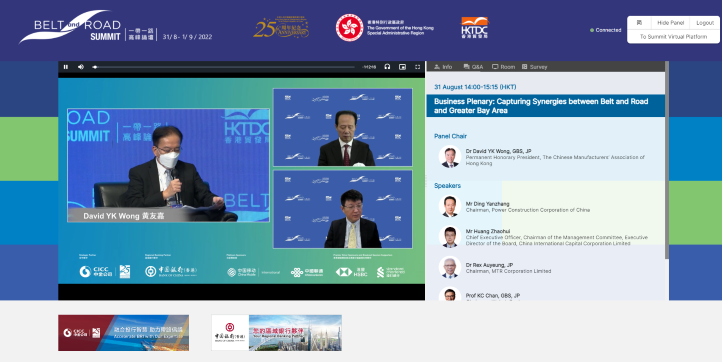Viewport: 722px width, 362px height.
Task: Log out of the summit
Action: pyautogui.click(x=705, y=23)
